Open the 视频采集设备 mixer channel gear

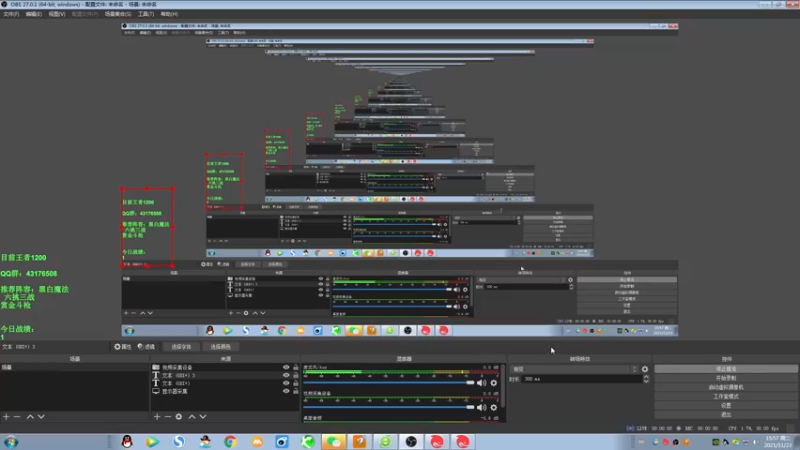pyautogui.click(x=494, y=407)
